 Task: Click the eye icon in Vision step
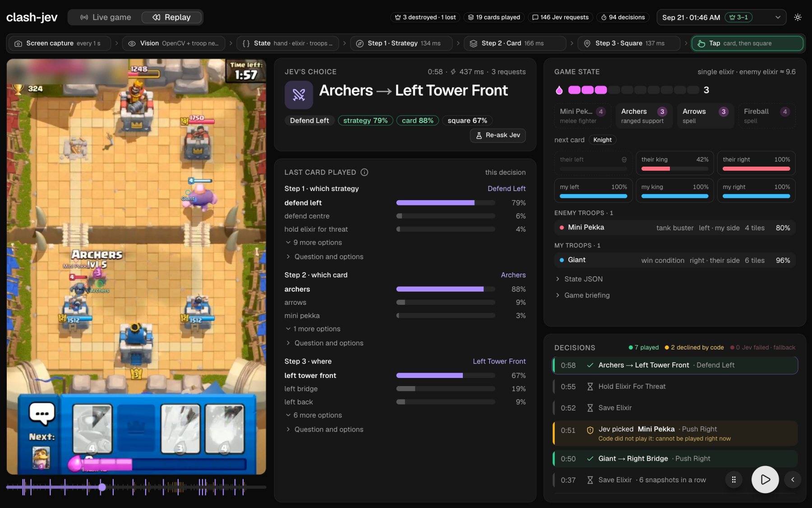point(132,43)
